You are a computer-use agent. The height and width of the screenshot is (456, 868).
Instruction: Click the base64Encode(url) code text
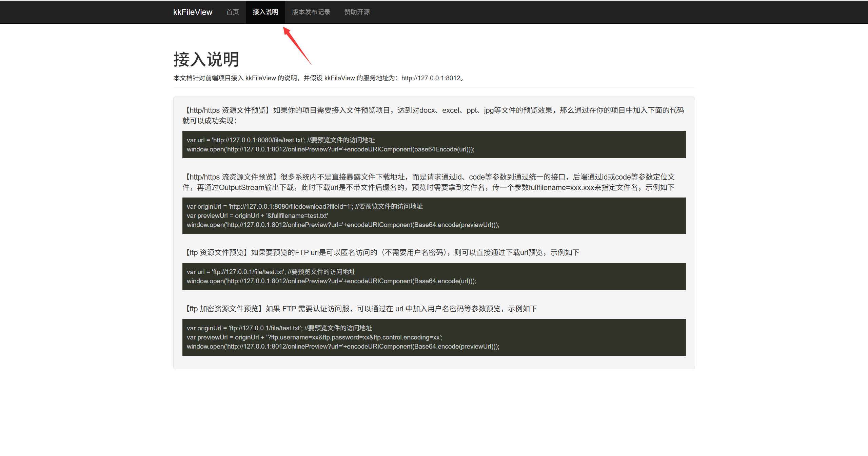(437, 149)
